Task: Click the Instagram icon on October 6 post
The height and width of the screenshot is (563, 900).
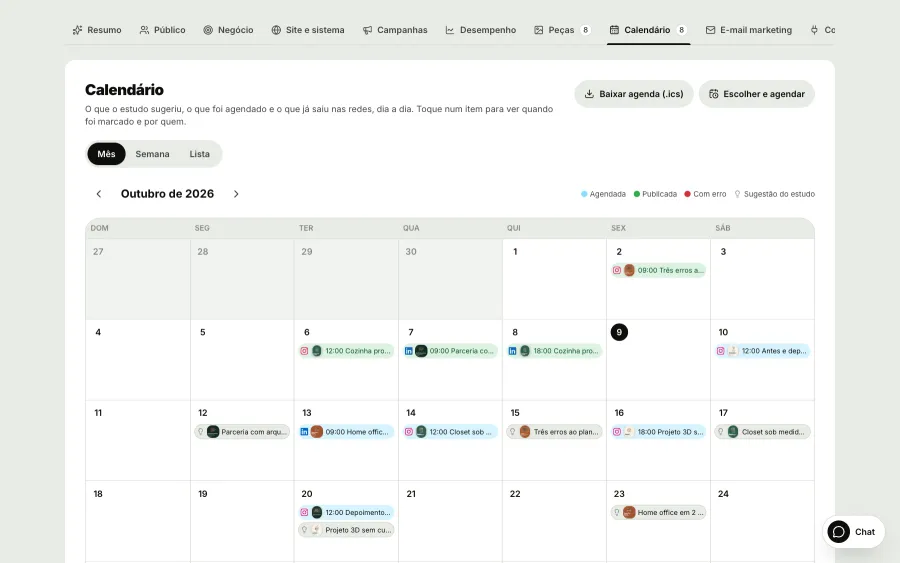Action: pos(304,351)
